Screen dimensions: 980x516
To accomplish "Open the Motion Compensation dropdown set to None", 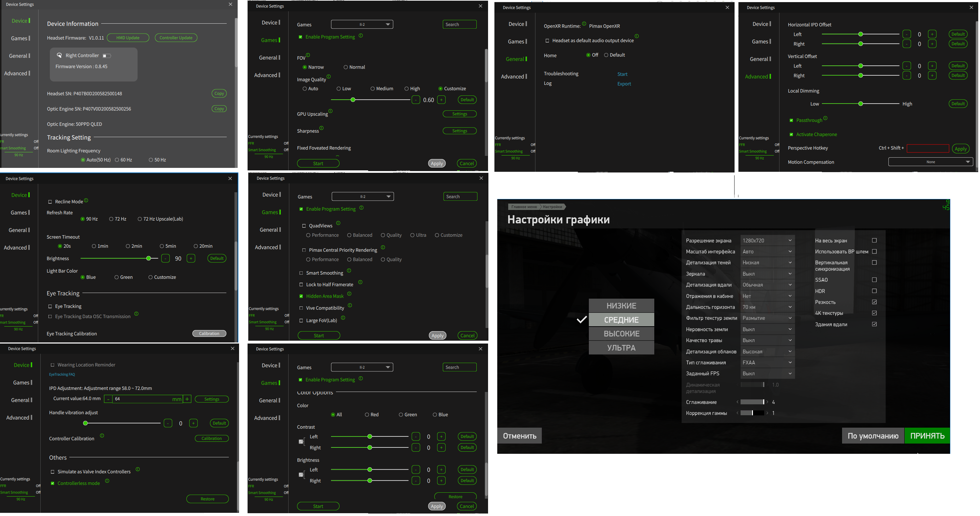I will click(930, 162).
